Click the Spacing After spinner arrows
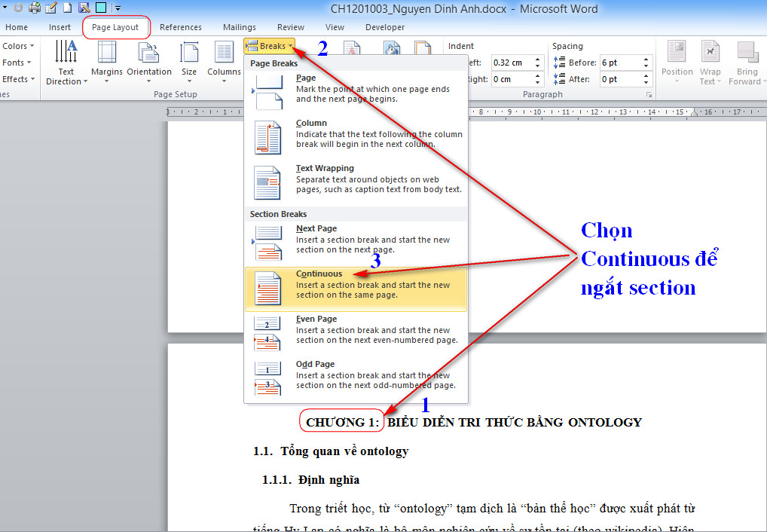The height and width of the screenshot is (532, 767). [646, 79]
